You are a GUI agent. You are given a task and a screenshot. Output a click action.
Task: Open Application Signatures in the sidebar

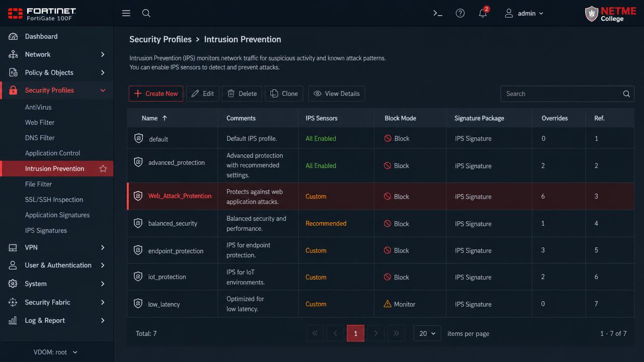pyautogui.click(x=57, y=215)
